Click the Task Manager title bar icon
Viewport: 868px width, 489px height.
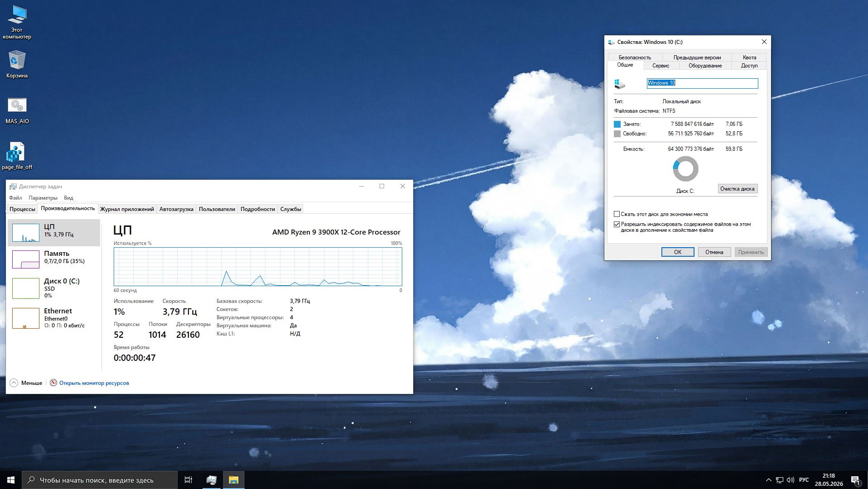click(x=13, y=187)
